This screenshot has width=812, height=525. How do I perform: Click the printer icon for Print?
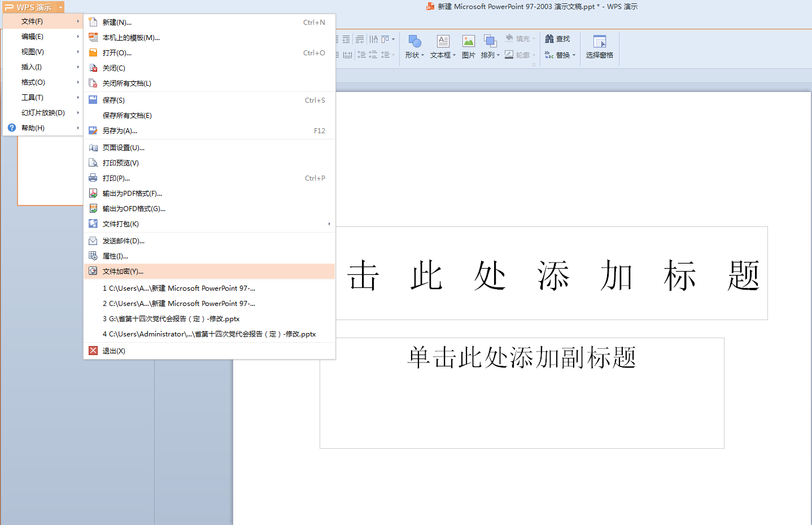tap(93, 178)
